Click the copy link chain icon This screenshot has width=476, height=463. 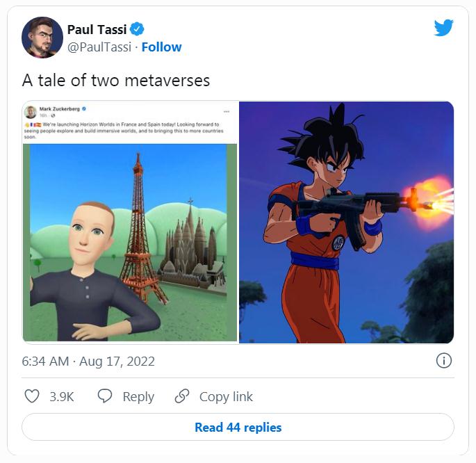pyautogui.click(x=182, y=396)
